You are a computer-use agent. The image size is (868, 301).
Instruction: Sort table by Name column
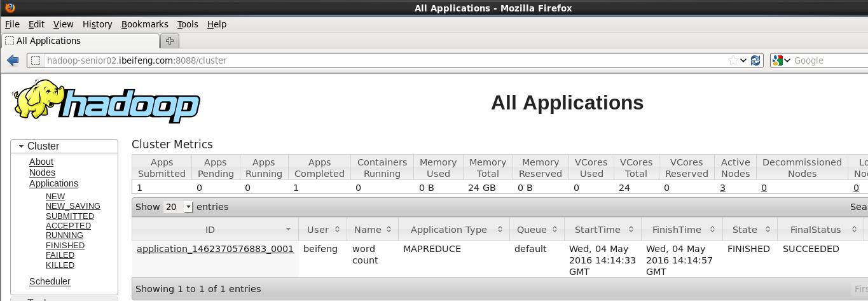pos(373,230)
